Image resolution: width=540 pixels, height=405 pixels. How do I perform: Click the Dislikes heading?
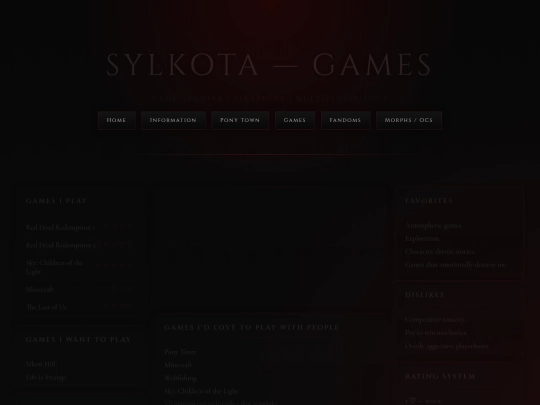(x=425, y=295)
